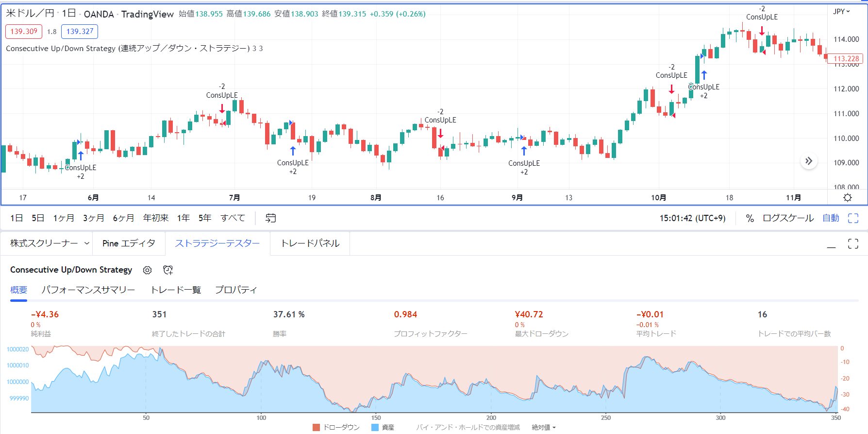Screen dimensions: 868x434
Task: Click the トレードでの平均バー数 value 16
Action: 762,314
